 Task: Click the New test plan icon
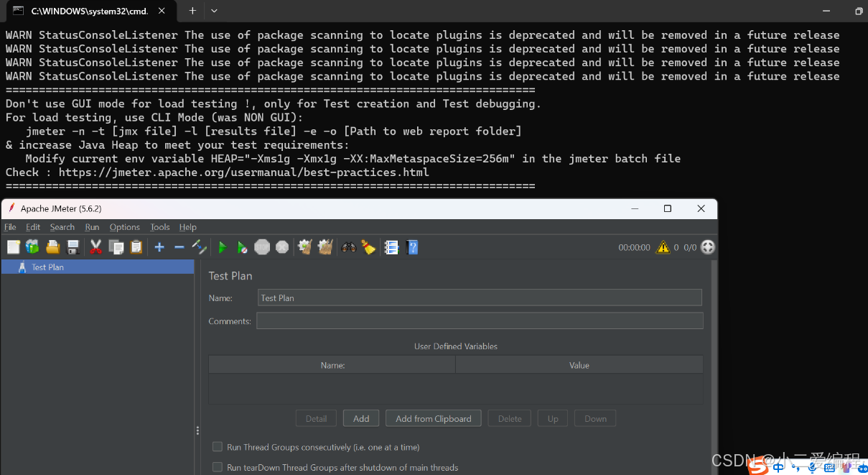(13, 247)
